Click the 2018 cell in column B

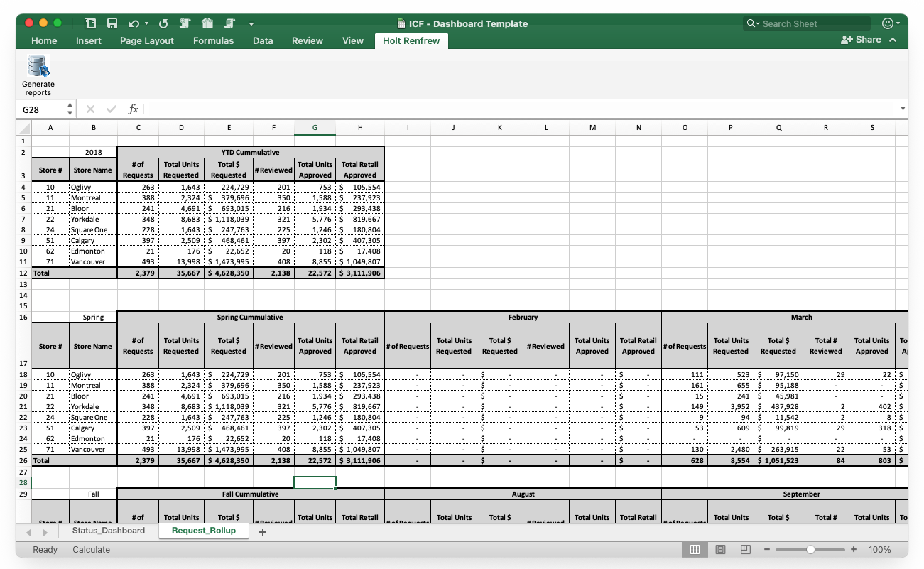pos(93,152)
